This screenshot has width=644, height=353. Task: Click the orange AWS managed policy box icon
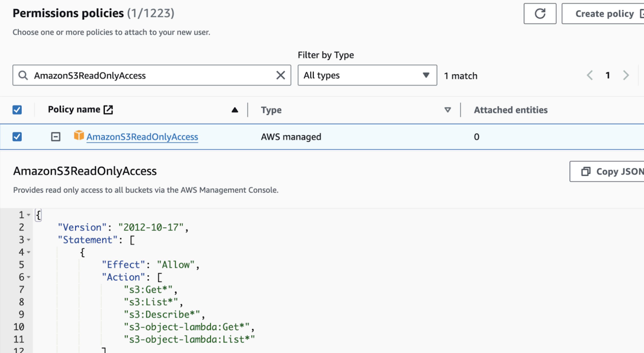[79, 135]
